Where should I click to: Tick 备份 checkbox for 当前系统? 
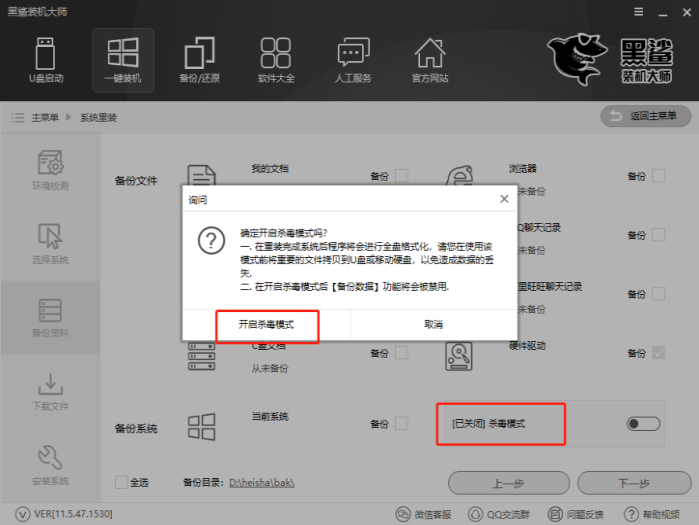tap(401, 423)
